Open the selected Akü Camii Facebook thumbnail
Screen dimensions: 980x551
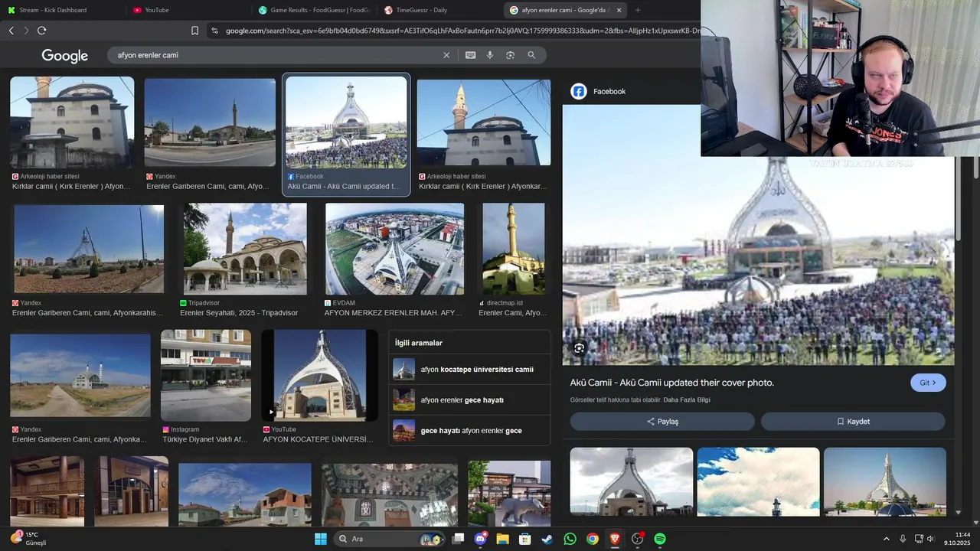coord(346,122)
